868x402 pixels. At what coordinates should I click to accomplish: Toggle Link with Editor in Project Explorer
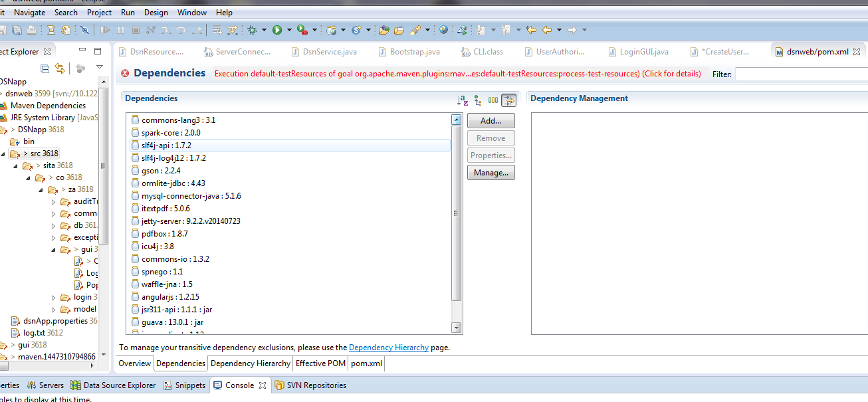coord(60,68)
